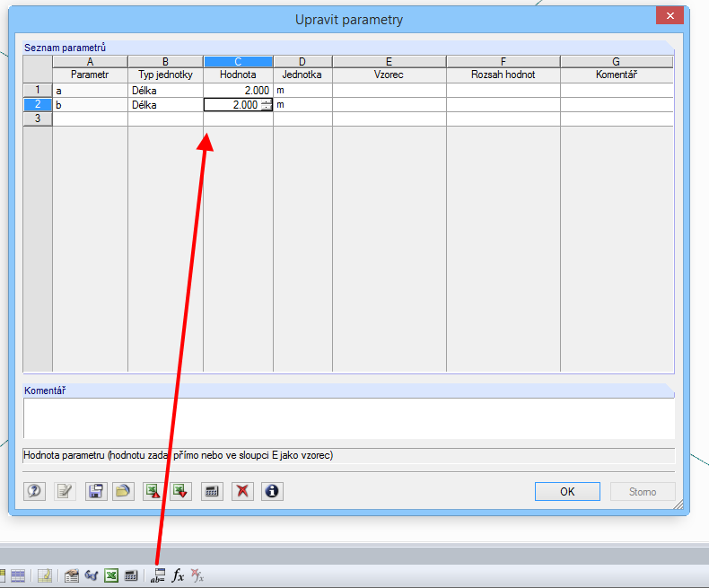Viewport: 709px width, 588px height.
Task: Select column header B
Action: [165, 62]
